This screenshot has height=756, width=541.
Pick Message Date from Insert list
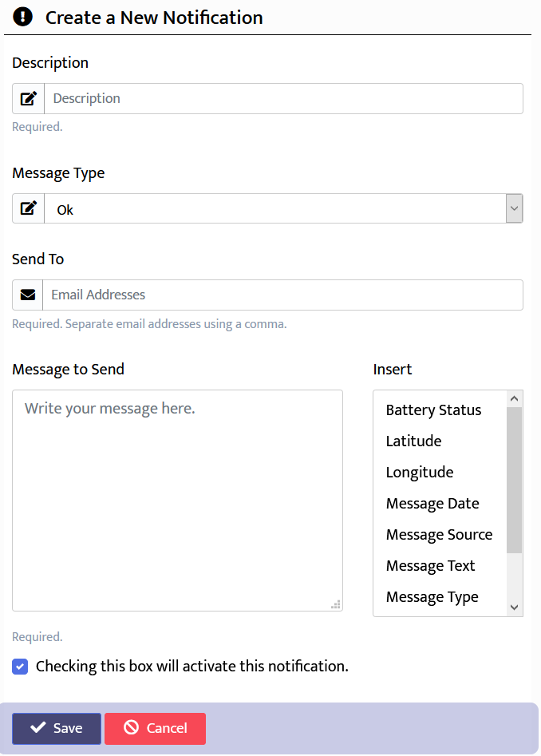432,504
